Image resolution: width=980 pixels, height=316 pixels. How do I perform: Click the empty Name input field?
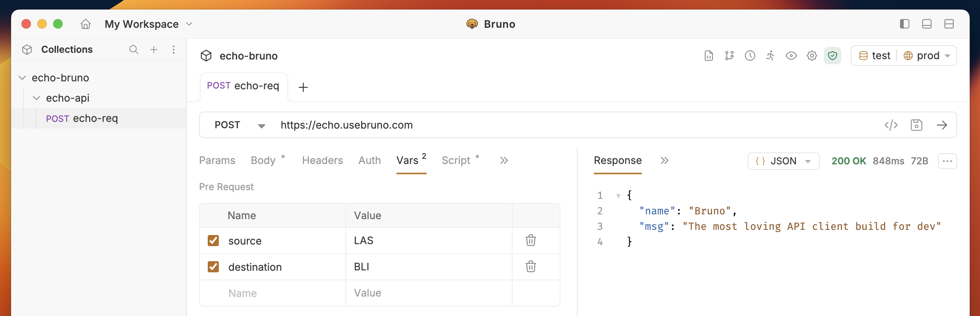pos(285,293)
